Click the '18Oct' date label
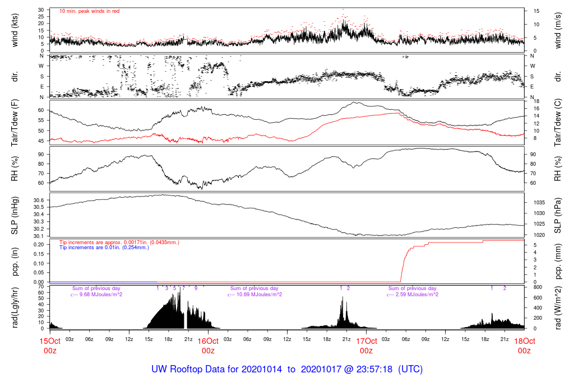The image size is (574, 392). (x=525, y=341)
